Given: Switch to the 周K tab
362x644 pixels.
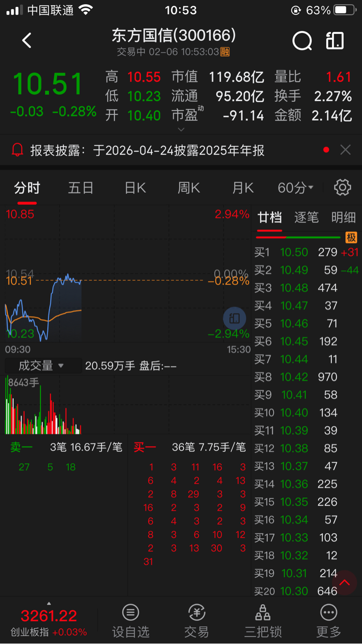Looking at the screenshot, I should point(189,188).
